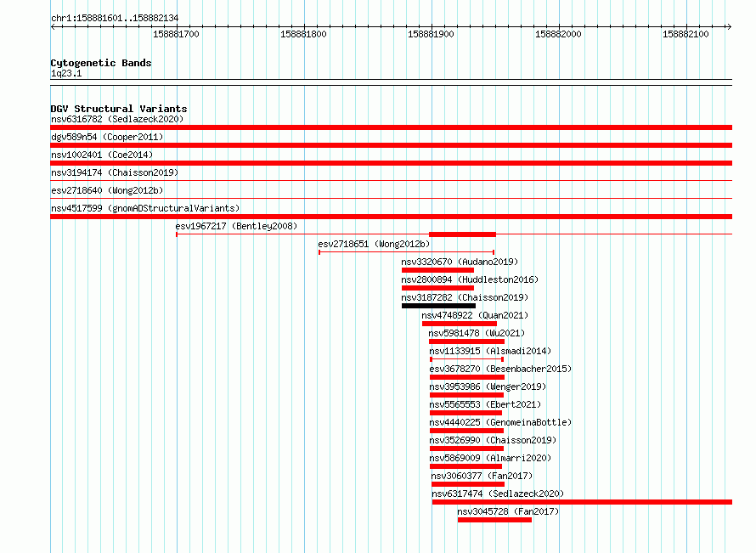This screenshot has height=553, width=756.
Task: Click the red bar under nsv6317474
Action: tap(582, 502)
